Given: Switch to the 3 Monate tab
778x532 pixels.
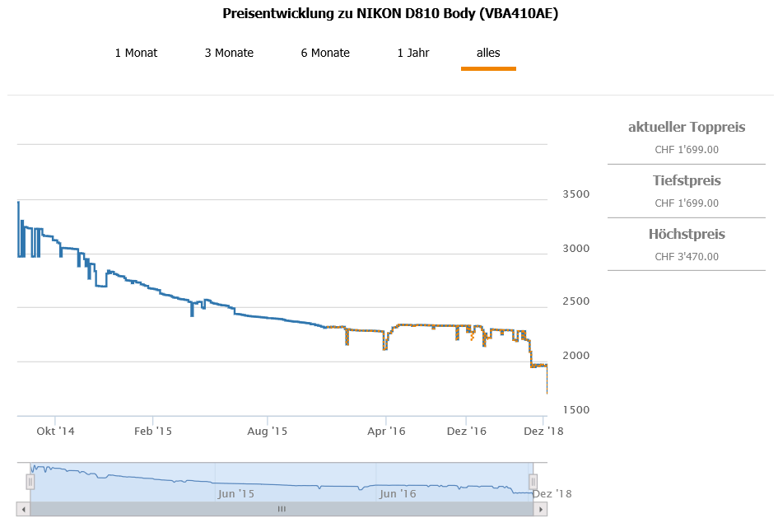Looking at the screenshot, I should pos(229,53).
